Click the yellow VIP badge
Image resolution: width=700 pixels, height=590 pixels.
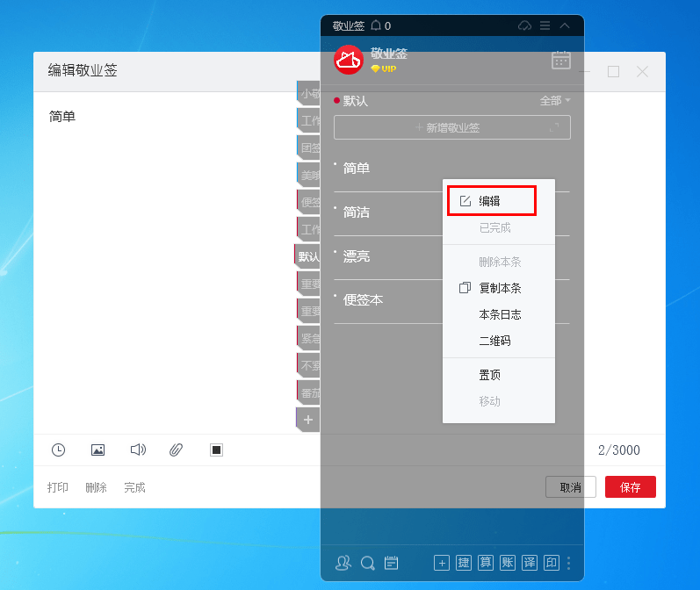(x=384, y=68)
